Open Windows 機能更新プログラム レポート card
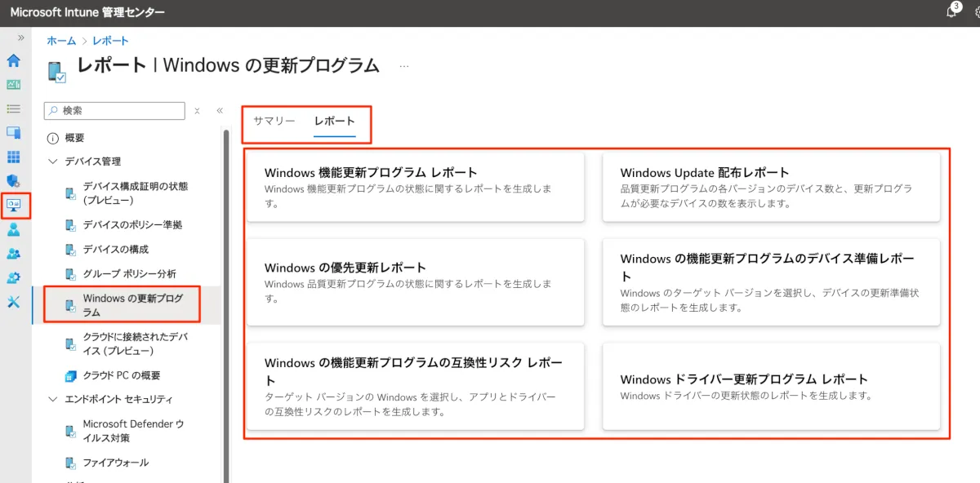 (x=416, y=187)
